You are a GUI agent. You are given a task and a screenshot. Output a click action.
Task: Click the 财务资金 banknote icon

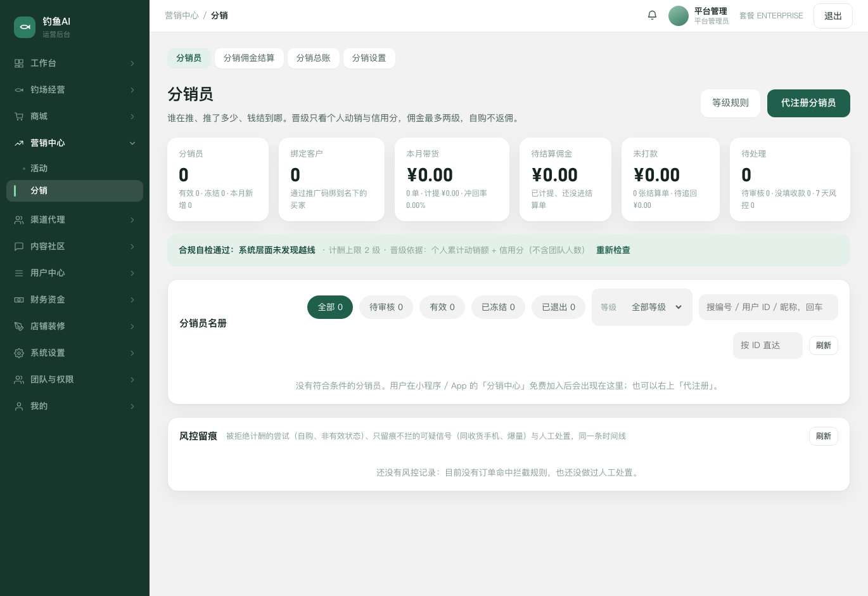coord(19,300)
